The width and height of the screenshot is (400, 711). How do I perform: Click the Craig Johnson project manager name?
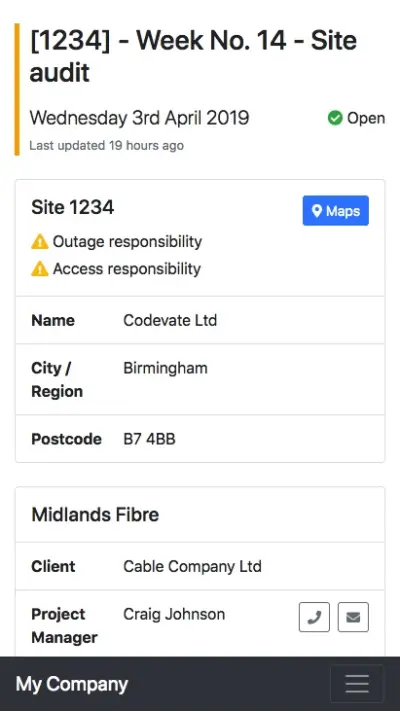174,614
